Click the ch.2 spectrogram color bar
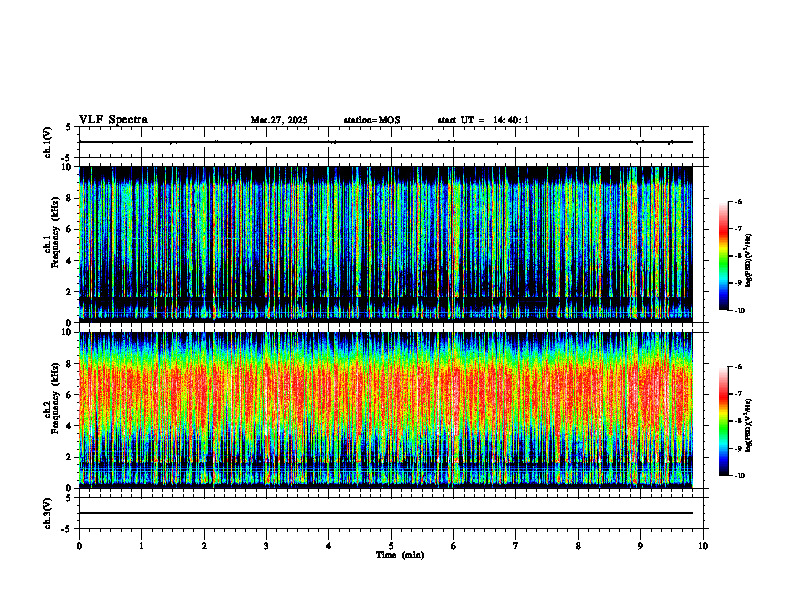Viewport: 792px width, 612px height. pos(724,421)
